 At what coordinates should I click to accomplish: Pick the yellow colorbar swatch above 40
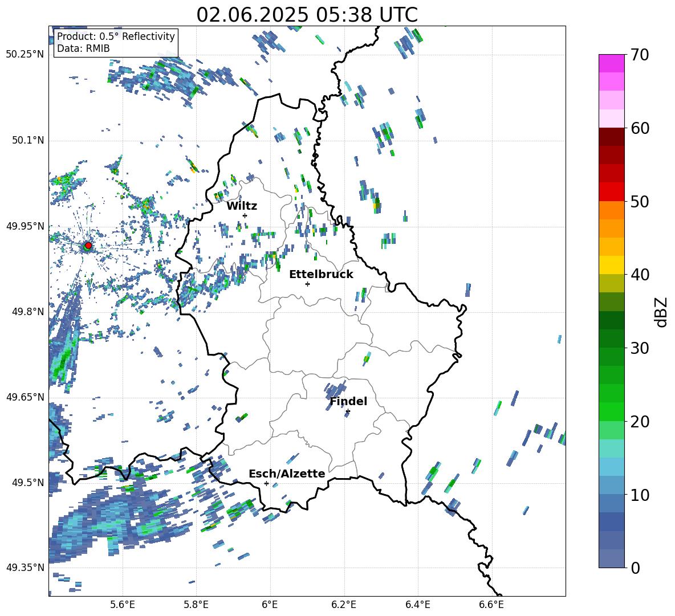[611, 265]
